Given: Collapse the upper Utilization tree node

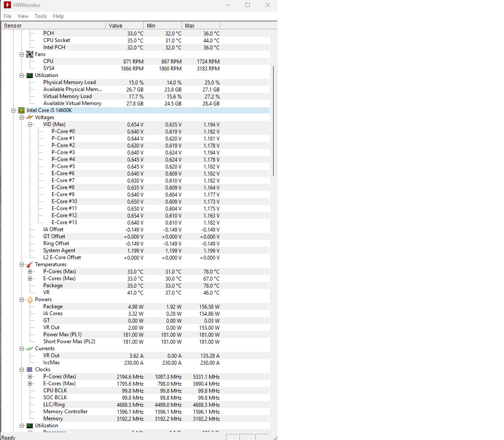Looking at the screenshot, I should pos(21,75).
